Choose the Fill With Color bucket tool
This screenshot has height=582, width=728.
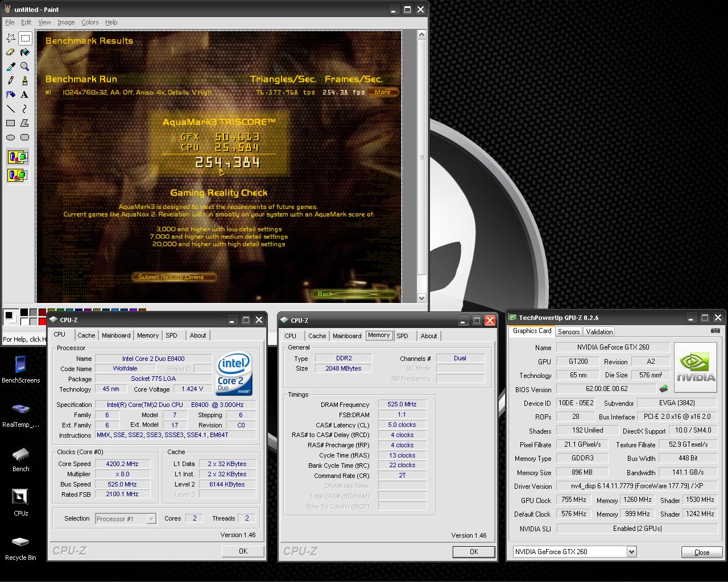coord(25,52)
